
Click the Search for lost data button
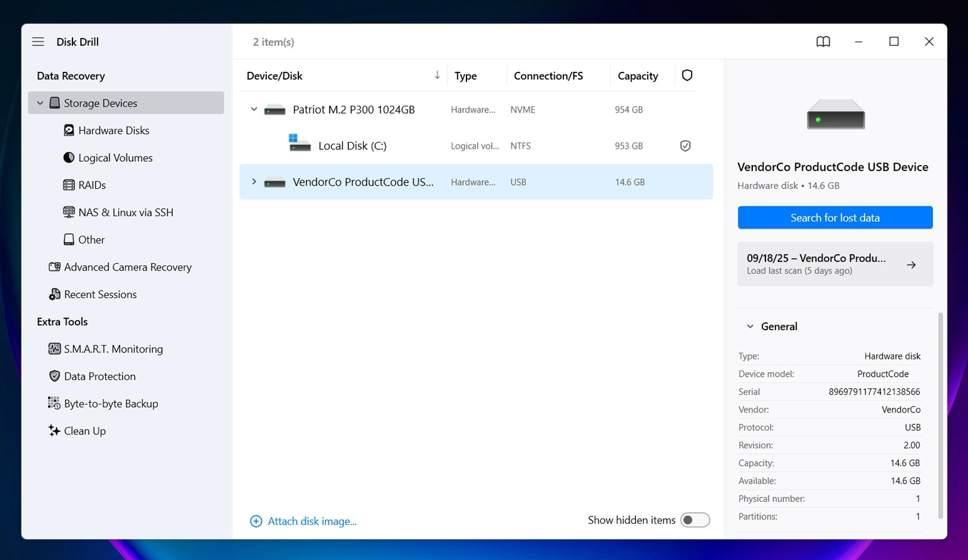pos(835,217)
